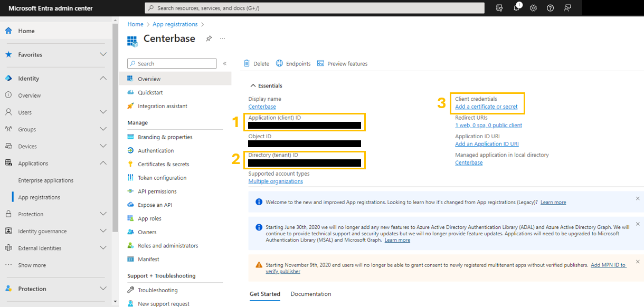Click Add a certificate or secret
Image resolution: width=644 pixels, height=307 pixels.
(x=486, y=107)
